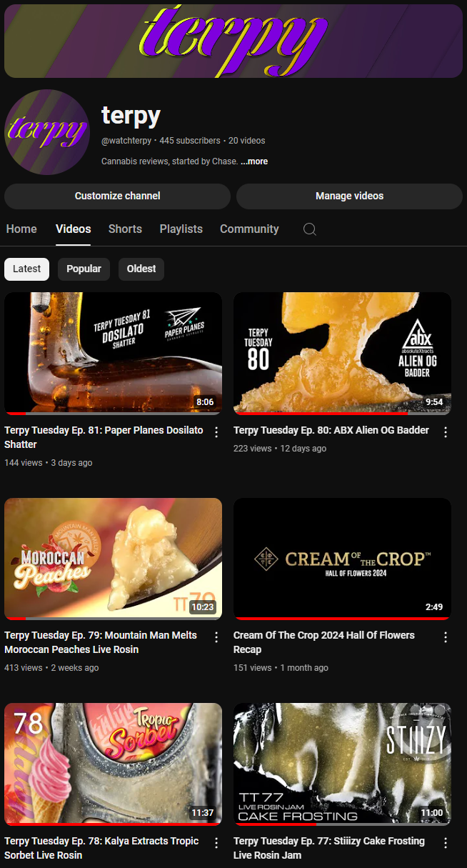This screenshot has width=467, height=868.
Task: Open Ep. 81 Paper Planes Dosilato Shatter title
Action: click(x=104, y=437)
